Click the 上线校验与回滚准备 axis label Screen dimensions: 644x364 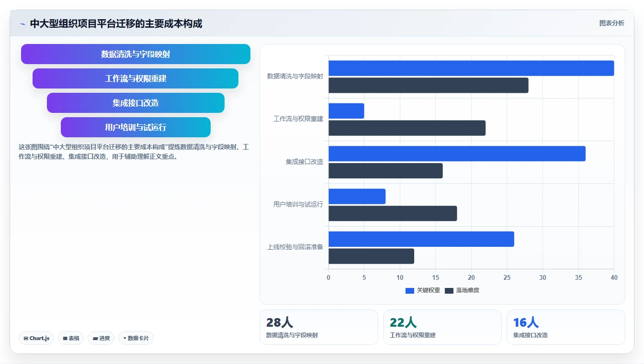pos(295,247)
